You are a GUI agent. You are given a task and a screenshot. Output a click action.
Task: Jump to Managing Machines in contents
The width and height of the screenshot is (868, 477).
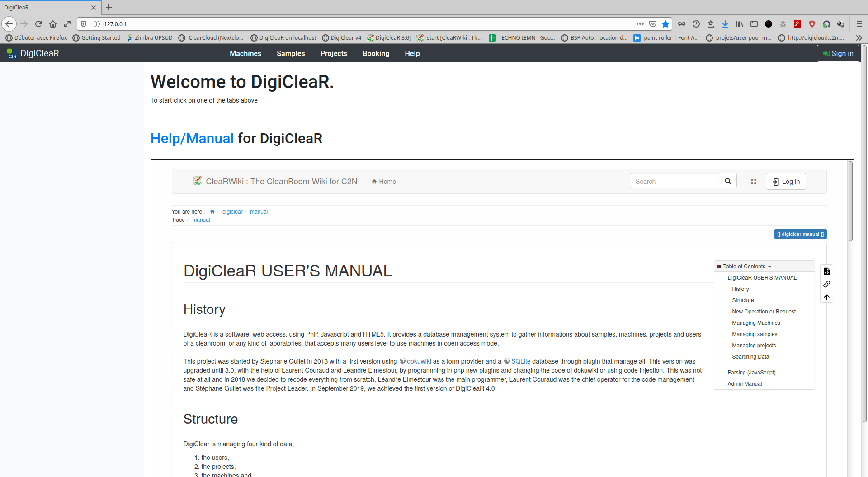pyautogui.click(x=756, y=323)
